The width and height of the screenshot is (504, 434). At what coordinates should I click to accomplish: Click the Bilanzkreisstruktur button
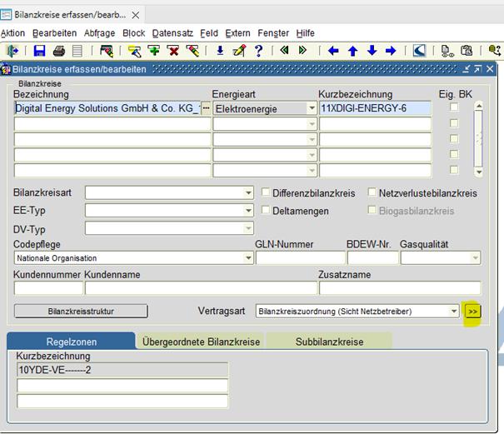(81, 311)
